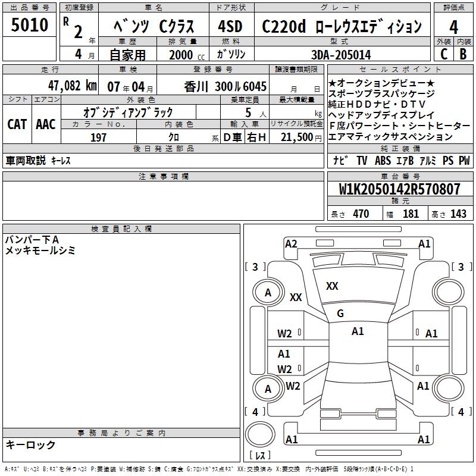
Task: Click the "検査員記入欄" section header
Action: pos(121,229)
